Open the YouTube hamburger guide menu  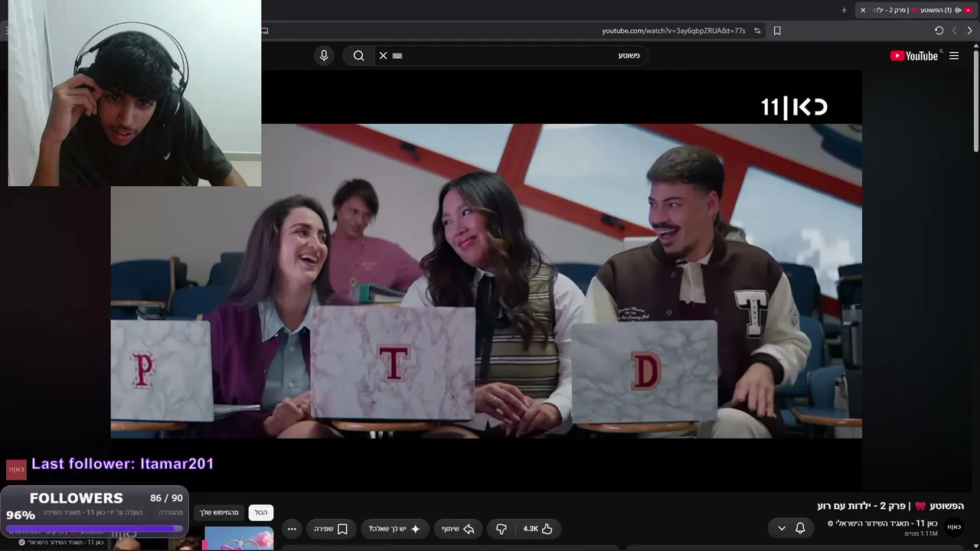click(x=954, y=56)
